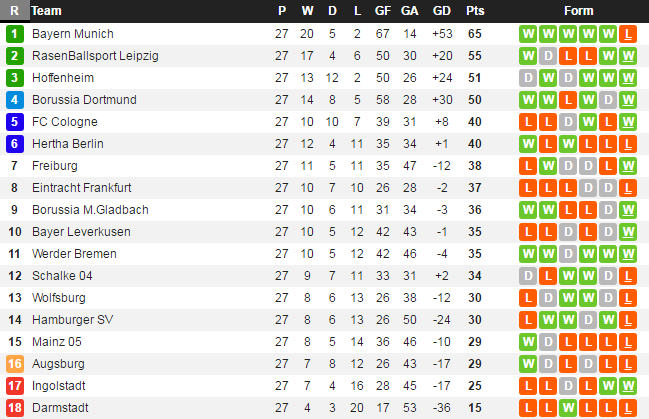Click the orange rank 16 badge

[14, 364]
